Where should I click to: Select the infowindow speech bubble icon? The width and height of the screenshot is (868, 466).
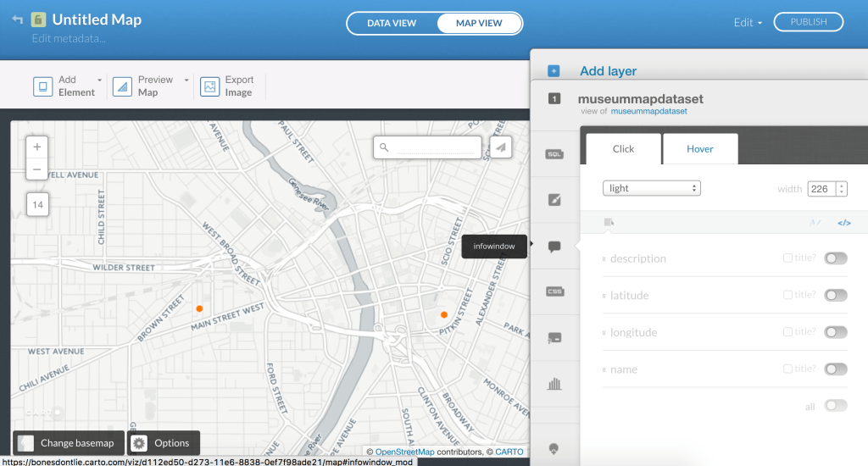[554, 247]
